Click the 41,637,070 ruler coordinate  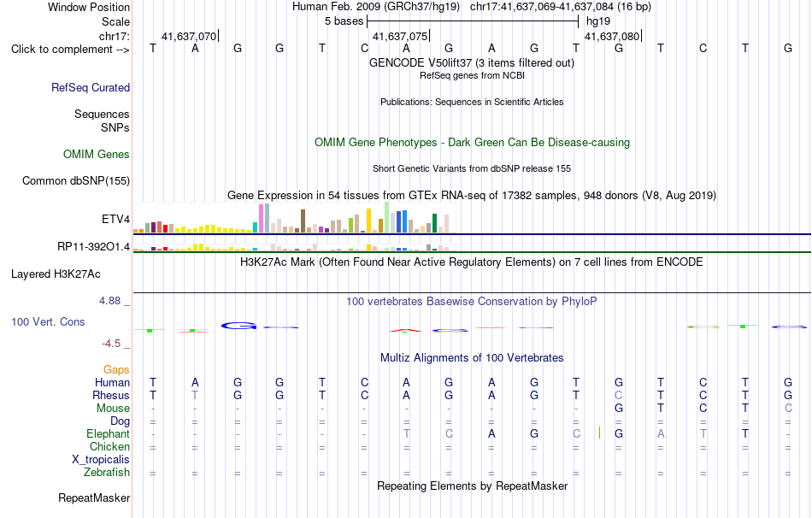[189, 36]
